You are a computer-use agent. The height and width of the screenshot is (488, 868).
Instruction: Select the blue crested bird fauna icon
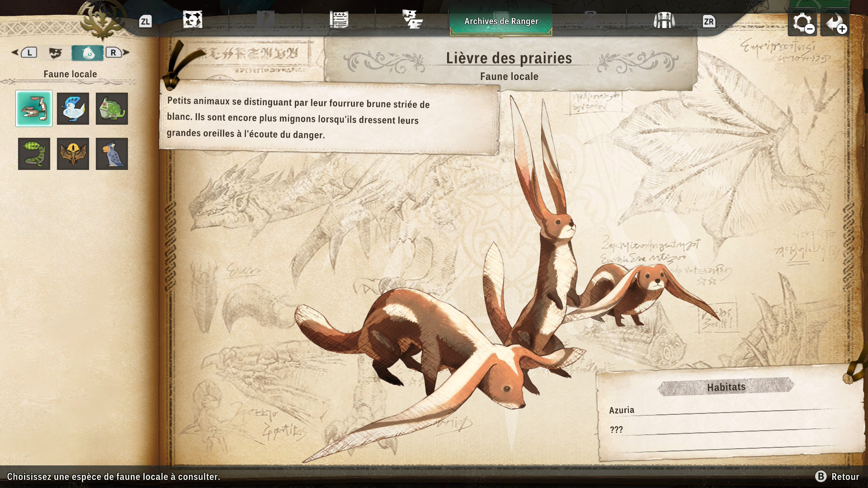coord(73,108)
